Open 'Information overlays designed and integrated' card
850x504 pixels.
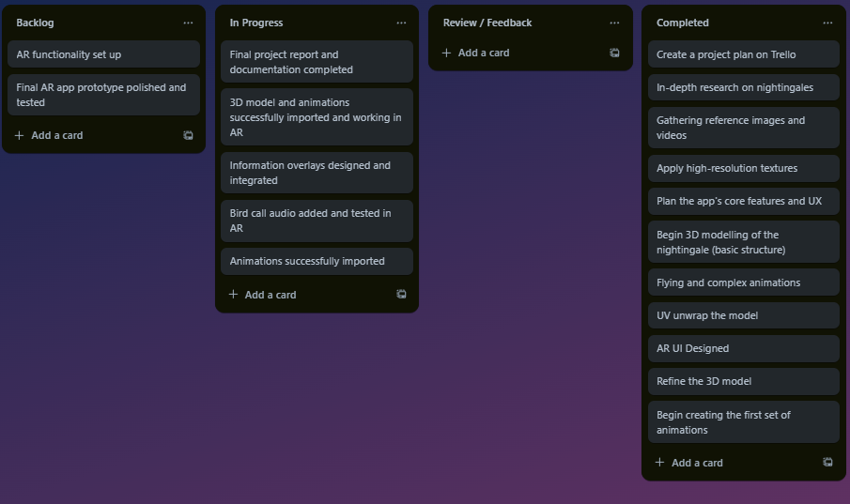317,173
